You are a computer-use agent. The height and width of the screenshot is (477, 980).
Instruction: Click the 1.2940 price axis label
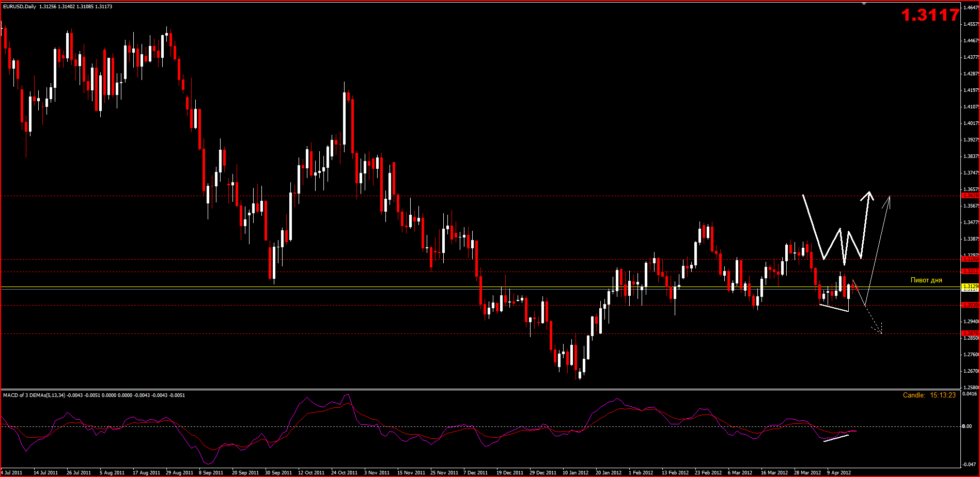pyautogui.click(x=971, y=322)
